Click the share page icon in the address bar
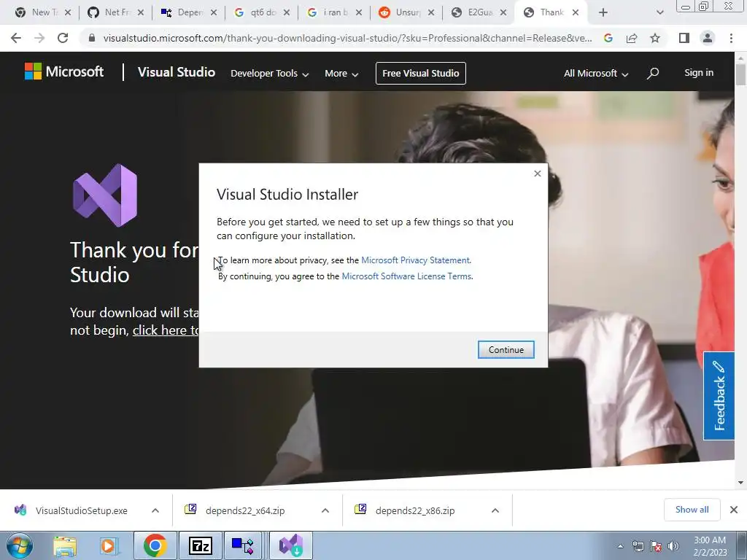 pos(632,38)
